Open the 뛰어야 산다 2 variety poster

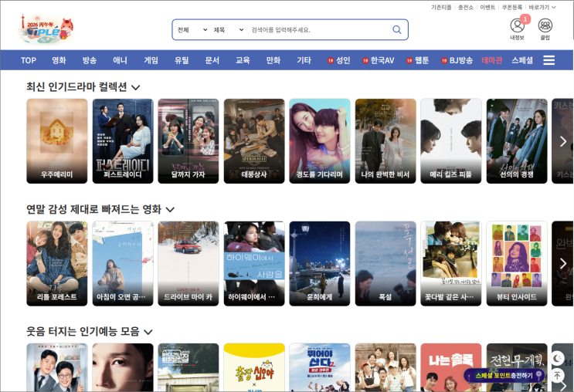pyautogui.click(x=320, y=367)
